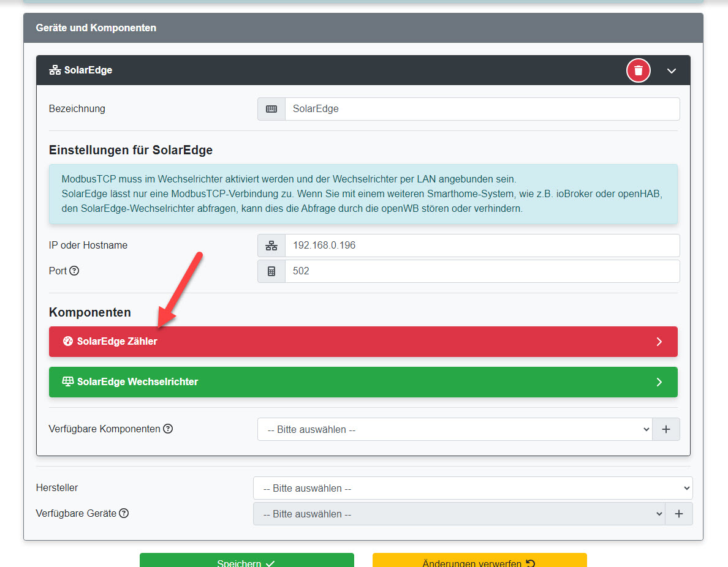Open the Verfügbare Komponenten dropdown
Screen dimensions: 728x567
click(455, 430)
